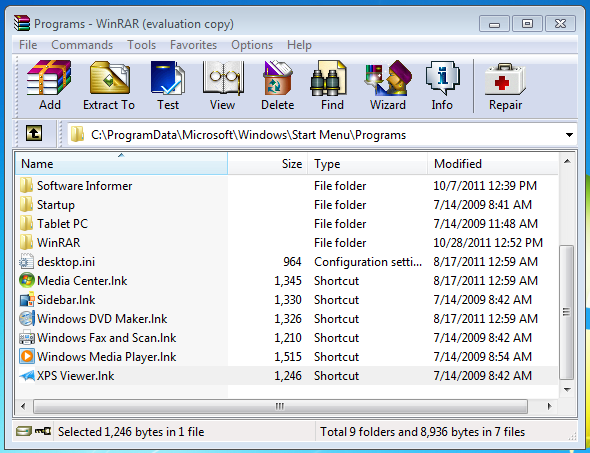590x453 pixels.
Task: Click 'Selected 1,246 bytes in 1 file' status
Action: tap(131, 432)
